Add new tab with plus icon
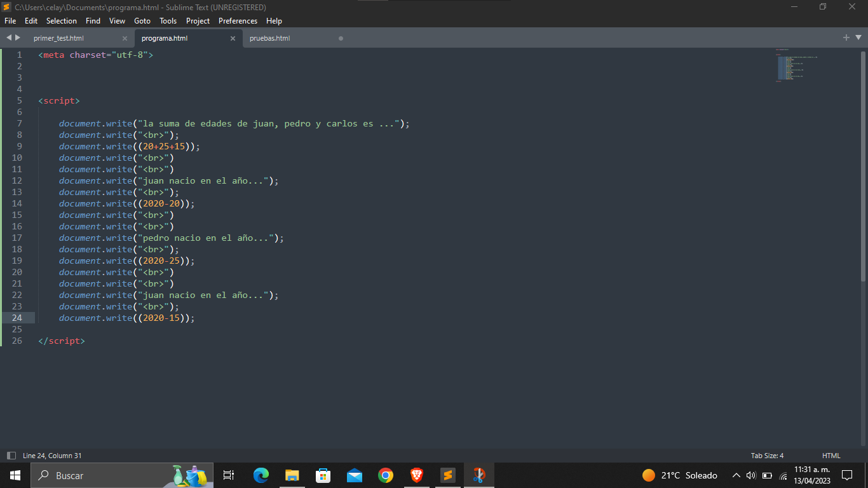This screenshot has height=488, width=868. coord(846,38)
